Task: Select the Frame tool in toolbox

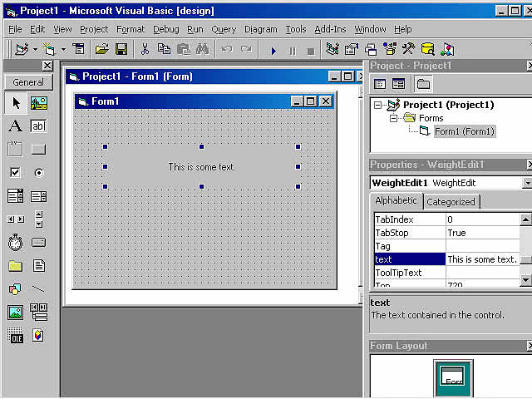Action: click(x=15, y=150)
